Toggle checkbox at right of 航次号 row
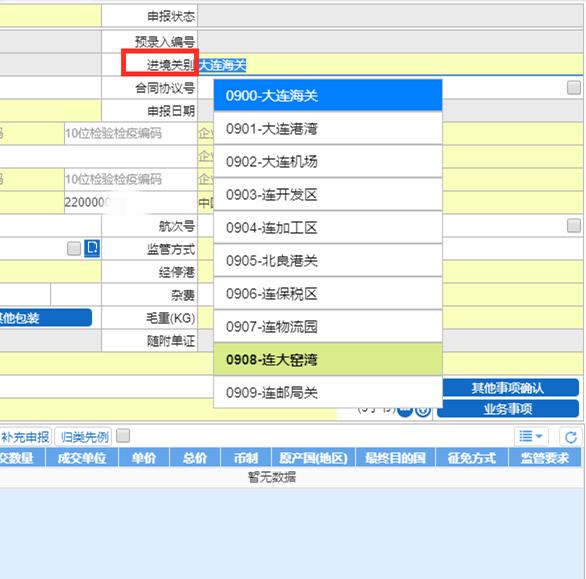Screen dimensions: 586x579 pos(574,226)
